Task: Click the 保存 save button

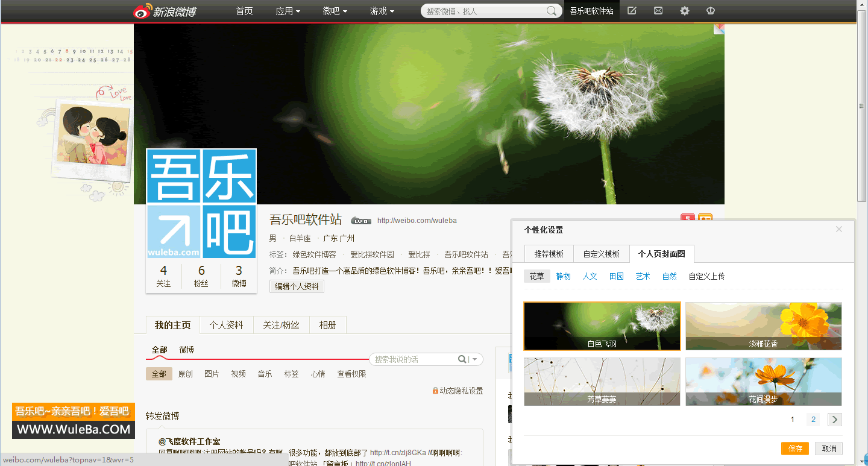Action: (795, 449)
